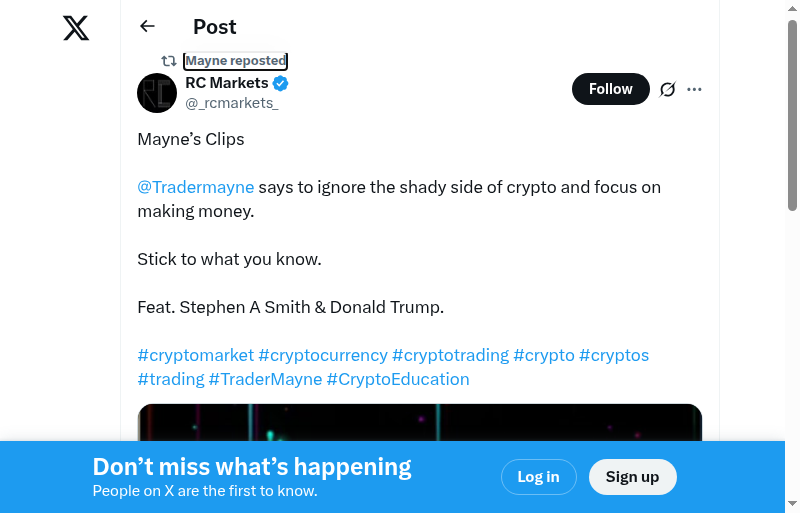Open the three-dot more options menu
The image size is (800, 513).
click(x=695, y=89)
